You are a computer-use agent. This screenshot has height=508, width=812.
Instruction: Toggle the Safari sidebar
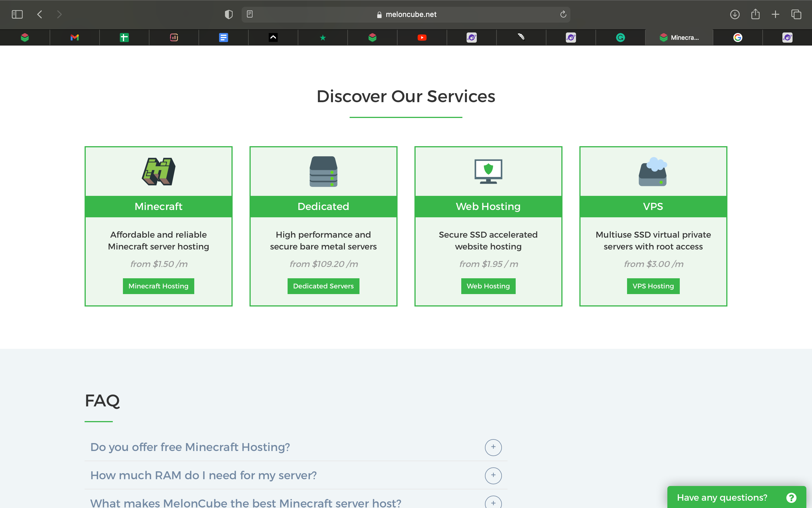(17, 14)
